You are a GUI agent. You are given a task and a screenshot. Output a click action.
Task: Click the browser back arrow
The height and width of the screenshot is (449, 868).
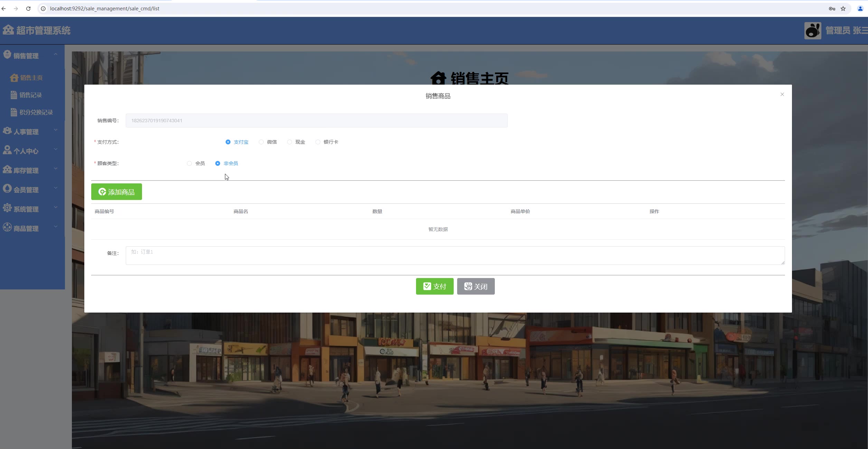(4, 9)
